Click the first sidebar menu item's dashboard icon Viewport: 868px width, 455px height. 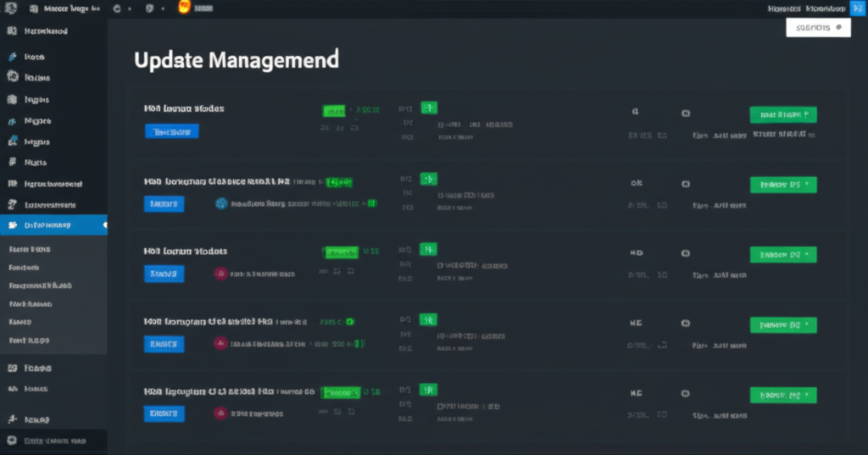coord(11,31)
